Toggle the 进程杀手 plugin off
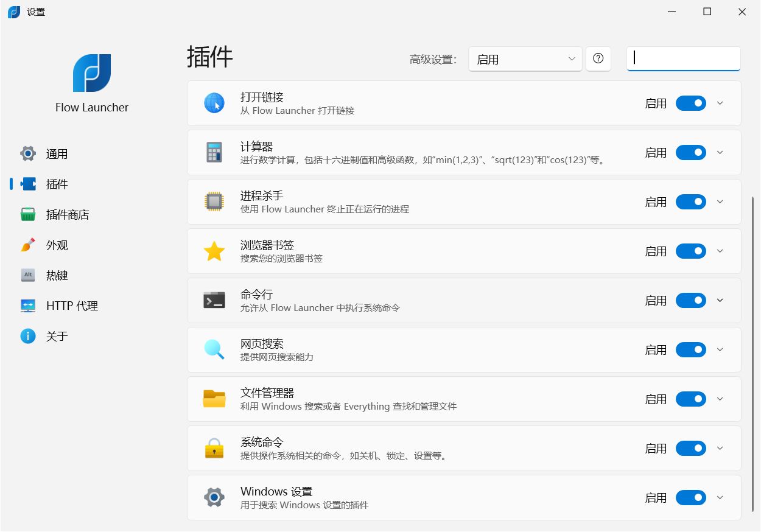Screen dimensions: 761x532 click(691, 202)
